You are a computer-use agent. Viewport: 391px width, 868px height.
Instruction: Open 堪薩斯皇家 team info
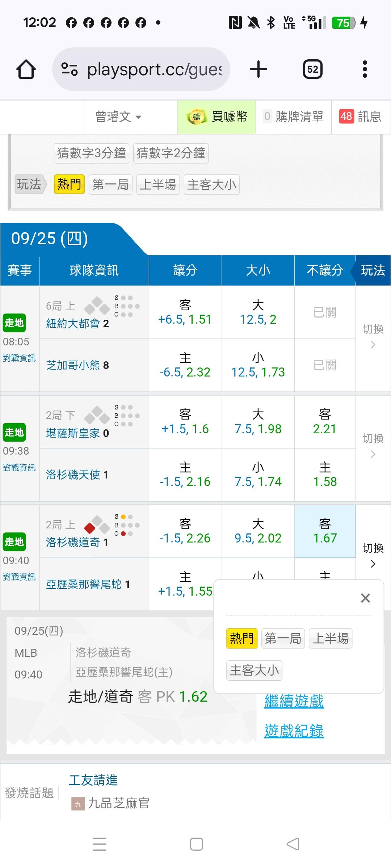coord(73,433)
